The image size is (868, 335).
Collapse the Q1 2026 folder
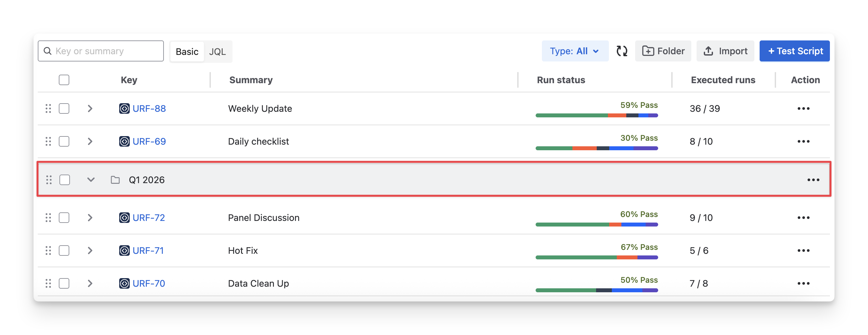coord(91,180)
